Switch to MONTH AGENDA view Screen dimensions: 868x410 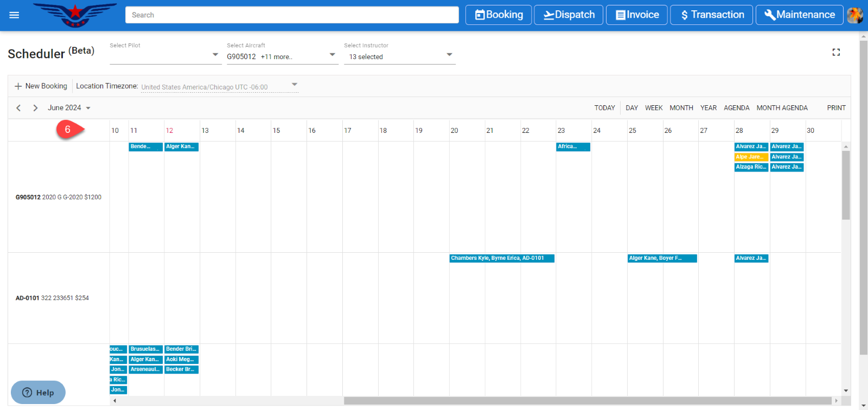pos(782,108)
